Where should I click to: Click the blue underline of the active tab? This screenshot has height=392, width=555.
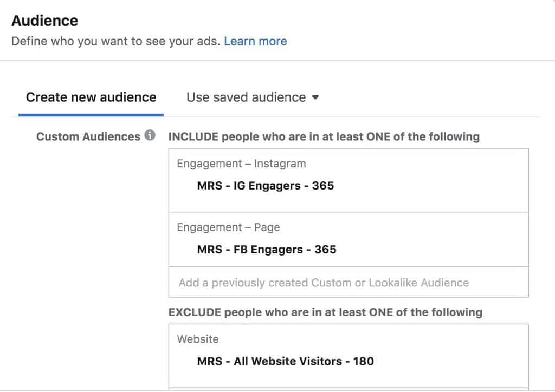[91, 114]
